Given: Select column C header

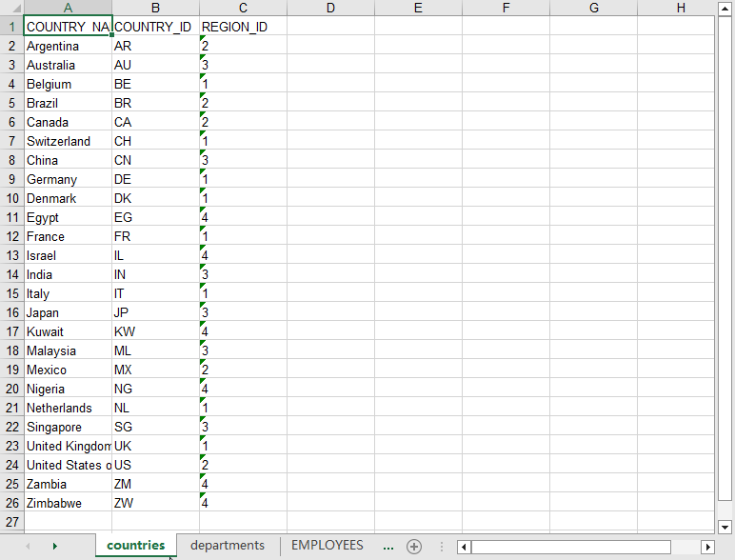Looking at the screenshot, I should 243,9.
